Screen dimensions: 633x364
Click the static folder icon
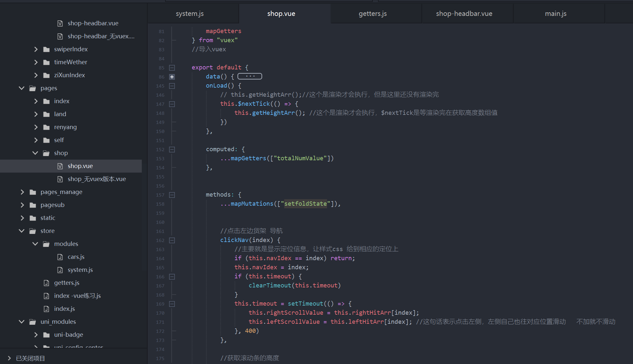pos(33,218)
